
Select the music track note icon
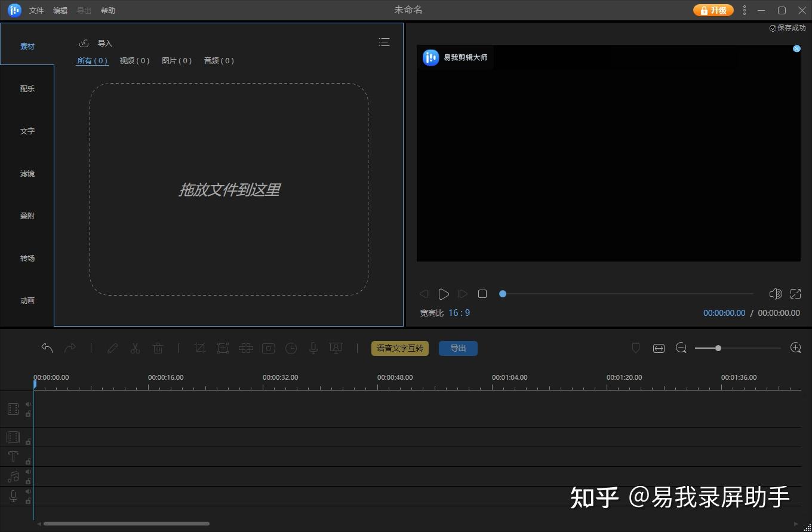tap(13, 476)
